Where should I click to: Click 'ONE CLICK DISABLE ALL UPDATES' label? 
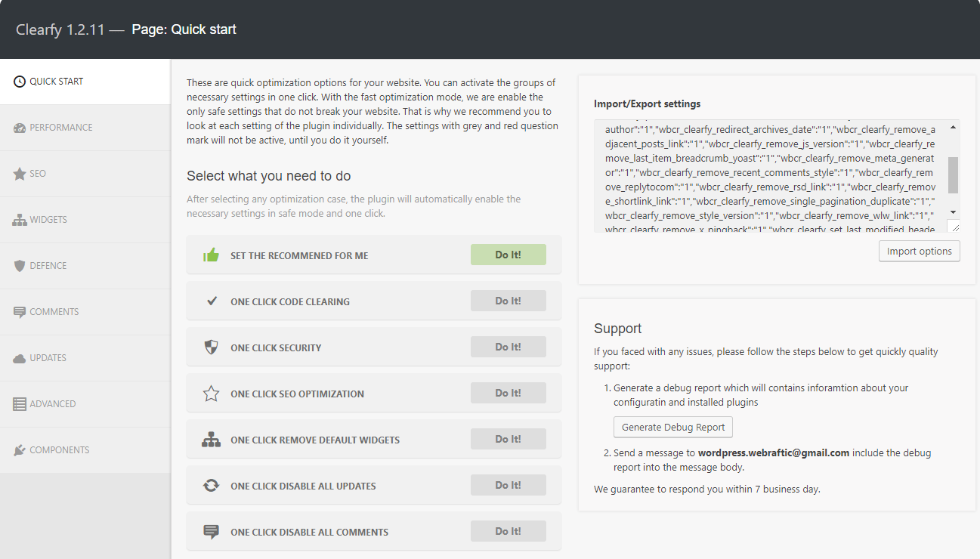[x=303, y=486]
